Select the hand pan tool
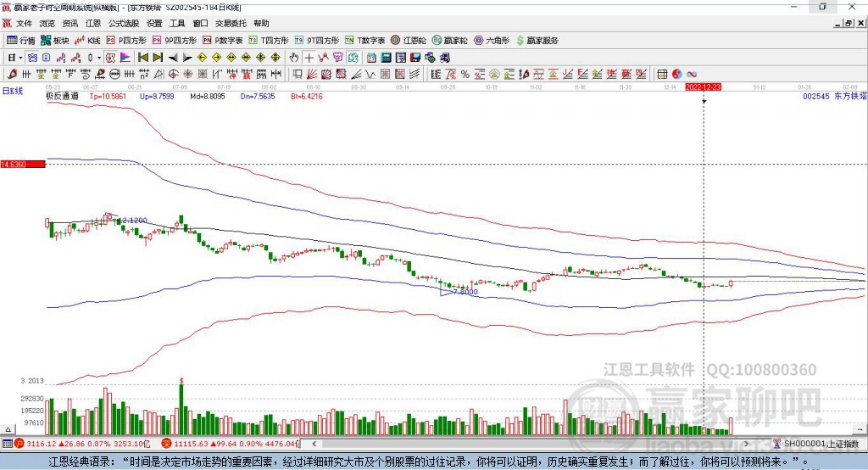This screenshot has width=868, height=470. tap(294, 57)
